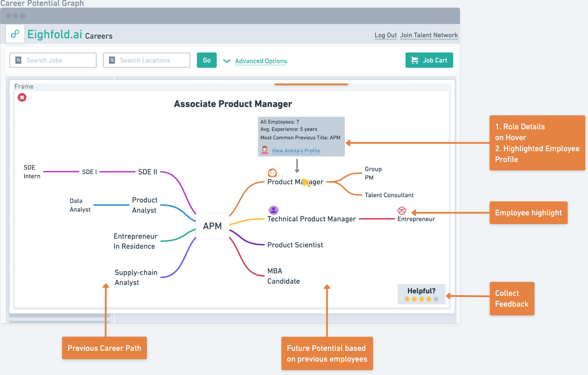Click the purple user avatar above Technical Product Manager

click(x=273, y=210)
